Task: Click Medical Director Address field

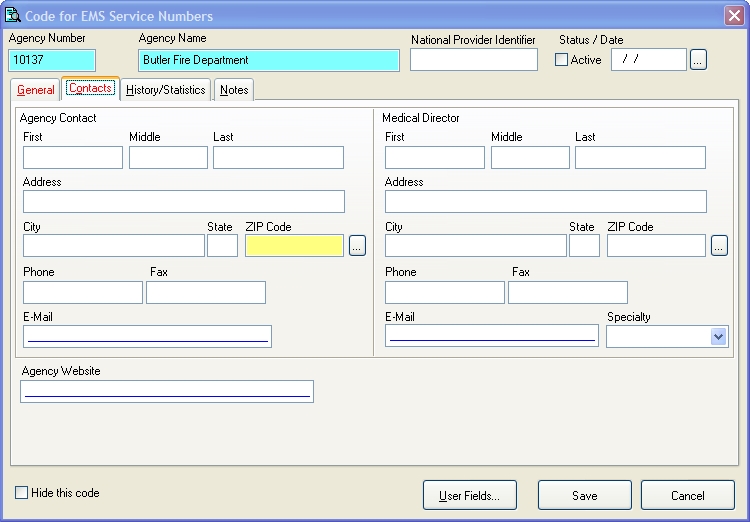Action: [546, 201]
